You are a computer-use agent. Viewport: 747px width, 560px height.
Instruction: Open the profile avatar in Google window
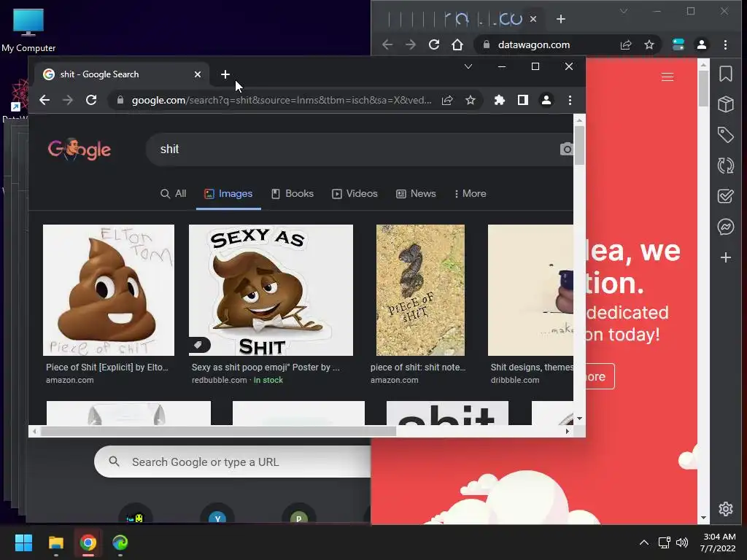[546, 100]
